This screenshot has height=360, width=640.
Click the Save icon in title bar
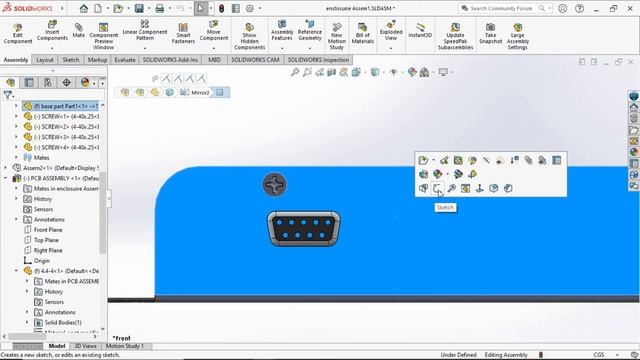click(139, 8)
